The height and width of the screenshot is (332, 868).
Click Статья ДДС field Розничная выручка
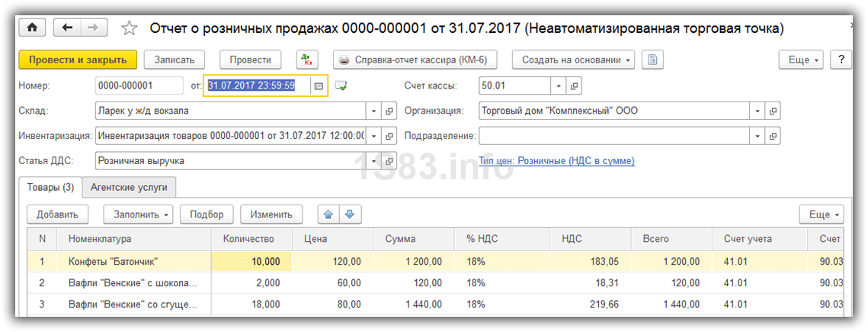click(230, 161)
